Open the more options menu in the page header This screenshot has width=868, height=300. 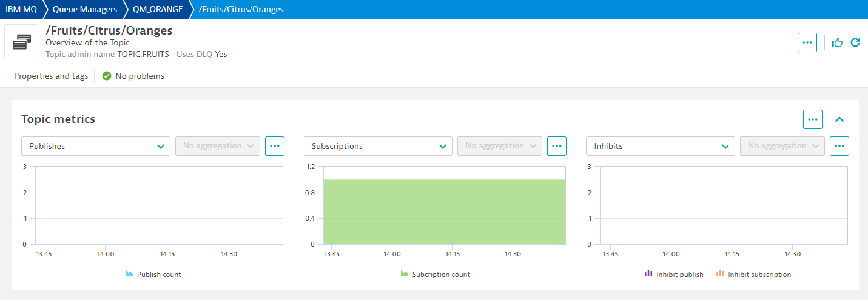coord(807,42)
